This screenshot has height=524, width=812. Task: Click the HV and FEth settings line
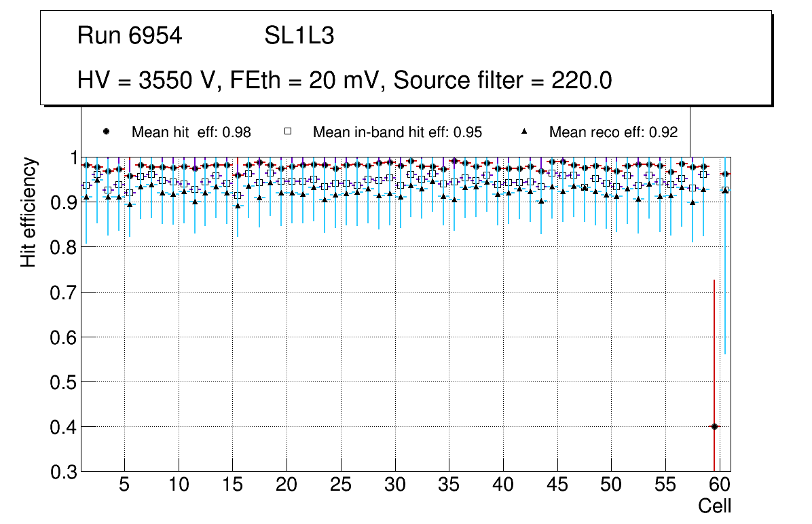coord(345,81)
